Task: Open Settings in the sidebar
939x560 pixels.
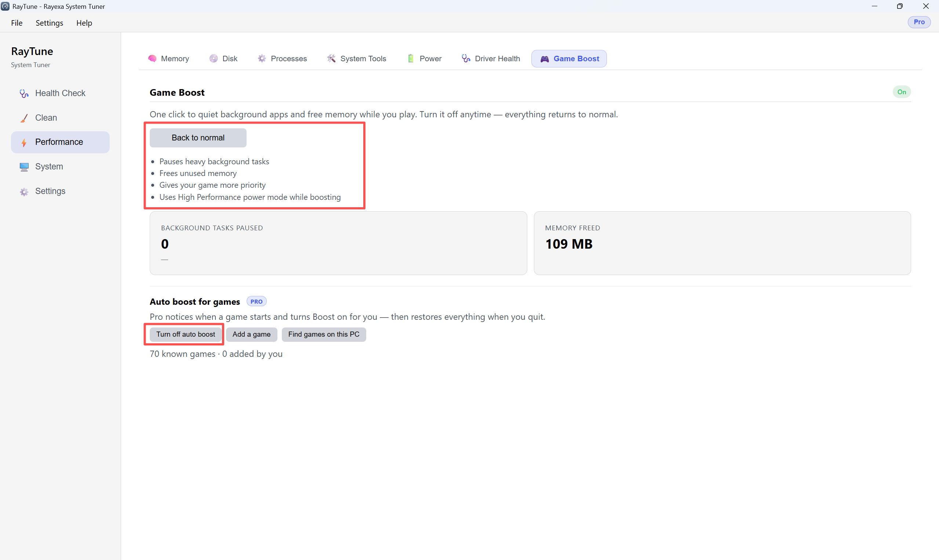Action: (61, 191)
